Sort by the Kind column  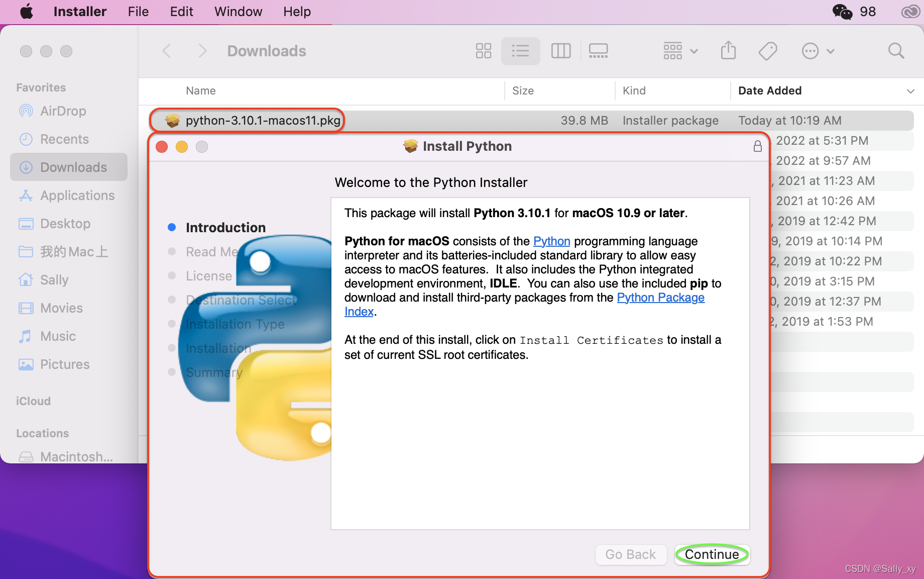point(634,90)
